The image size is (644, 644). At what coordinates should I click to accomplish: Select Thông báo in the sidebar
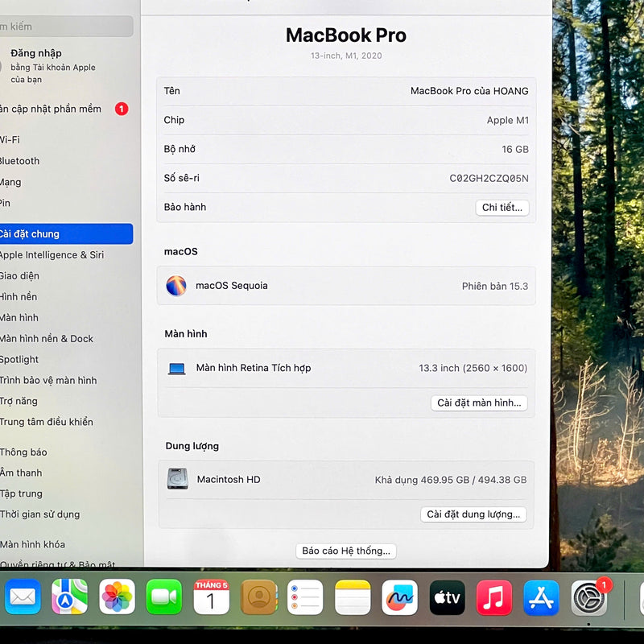23,452
